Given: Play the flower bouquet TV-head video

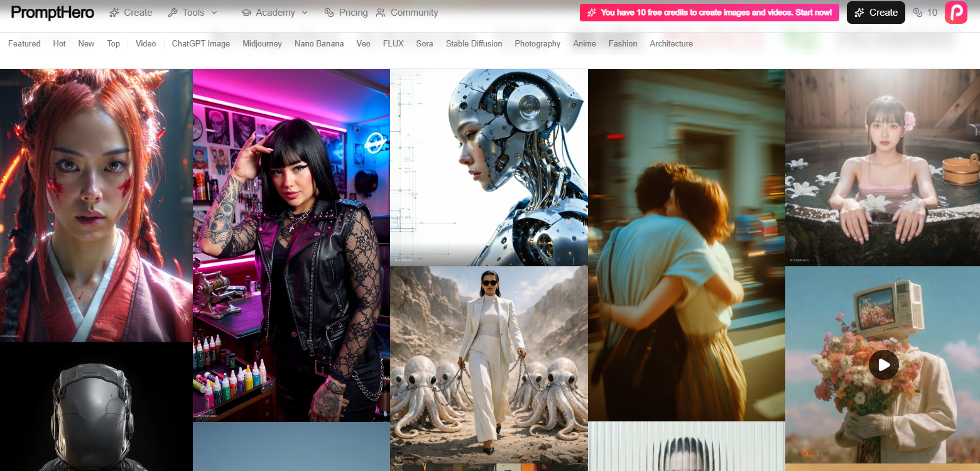Looking at the screenshot, I should (x=883, y=365).
